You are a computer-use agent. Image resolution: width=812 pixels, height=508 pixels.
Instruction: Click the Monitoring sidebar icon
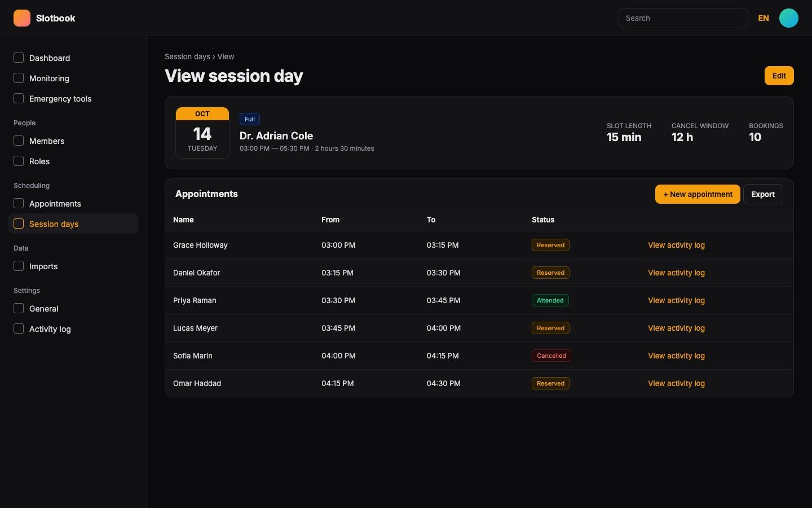point(19,78)
